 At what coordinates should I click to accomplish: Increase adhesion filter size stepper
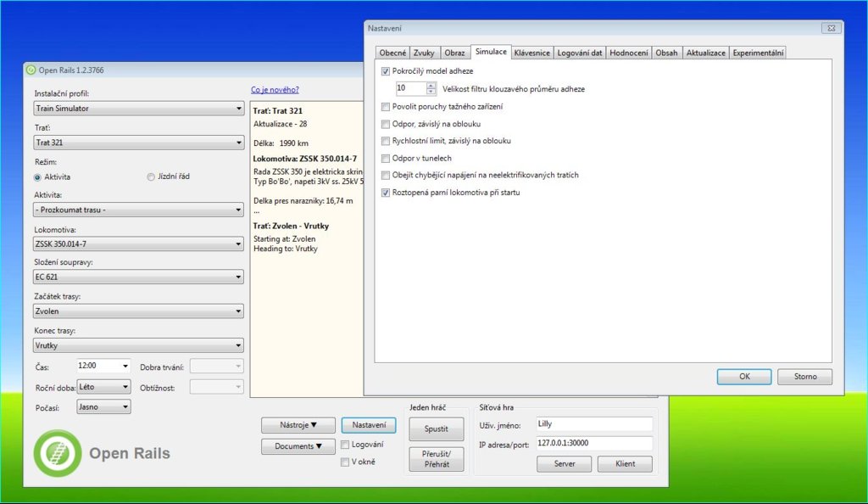[431, 86]
